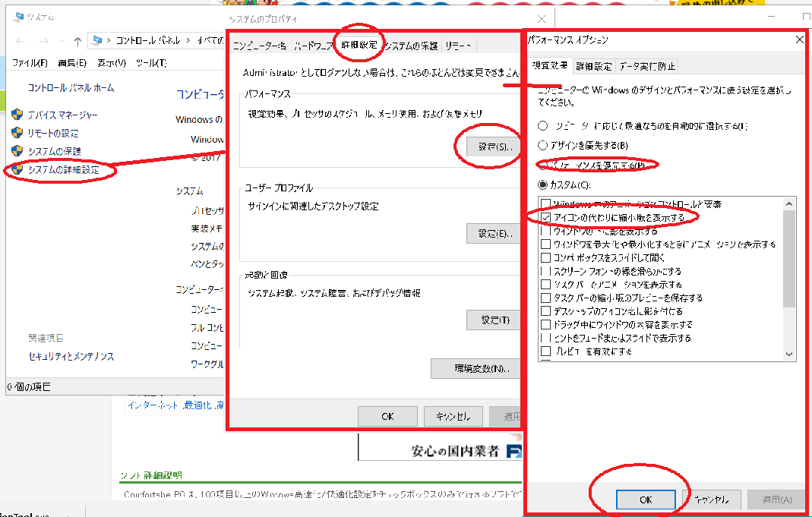
Task: Enable タスク バーの縮小版のプレビューを保存する checkbox
Action: (x=545, y=298)
